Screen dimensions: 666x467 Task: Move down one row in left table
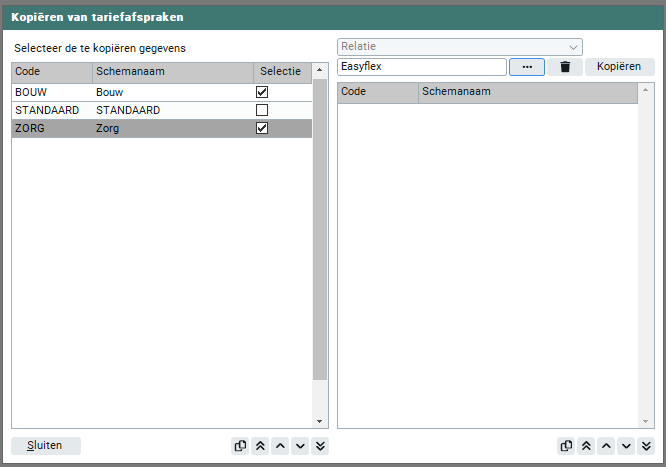[300, 446]
